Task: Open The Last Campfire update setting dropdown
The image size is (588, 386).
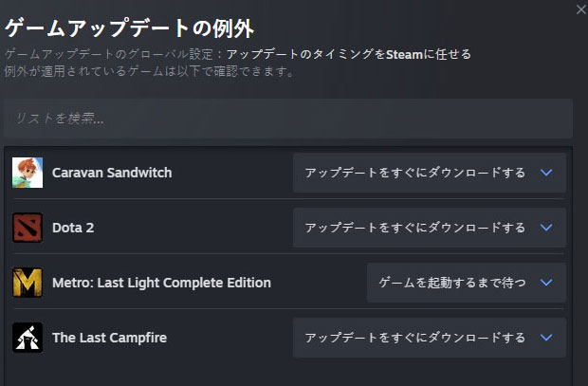Action: point(429,338)
